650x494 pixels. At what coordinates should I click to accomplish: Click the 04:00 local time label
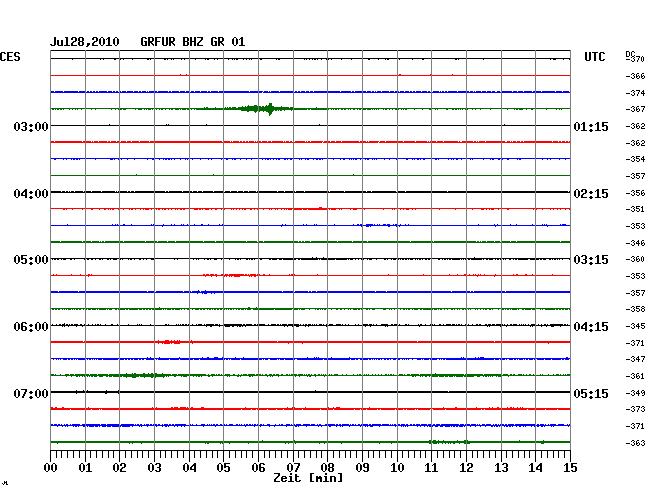pyautogui.click(x=31, y=194)
